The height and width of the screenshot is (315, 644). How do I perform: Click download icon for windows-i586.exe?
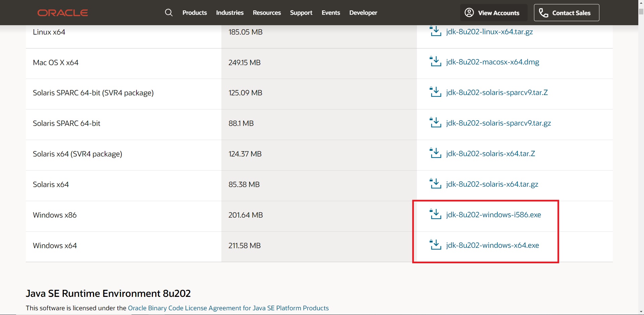[435, 214]
